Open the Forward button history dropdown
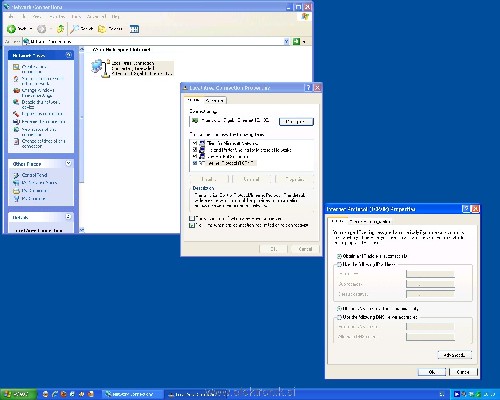Screen dimensions: 500x400 point(51,29)
